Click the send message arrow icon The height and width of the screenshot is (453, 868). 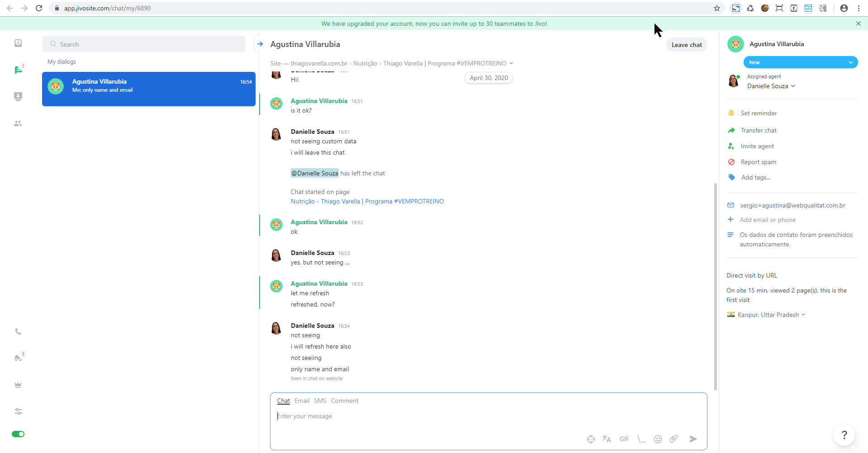click(x=693, y=439)
